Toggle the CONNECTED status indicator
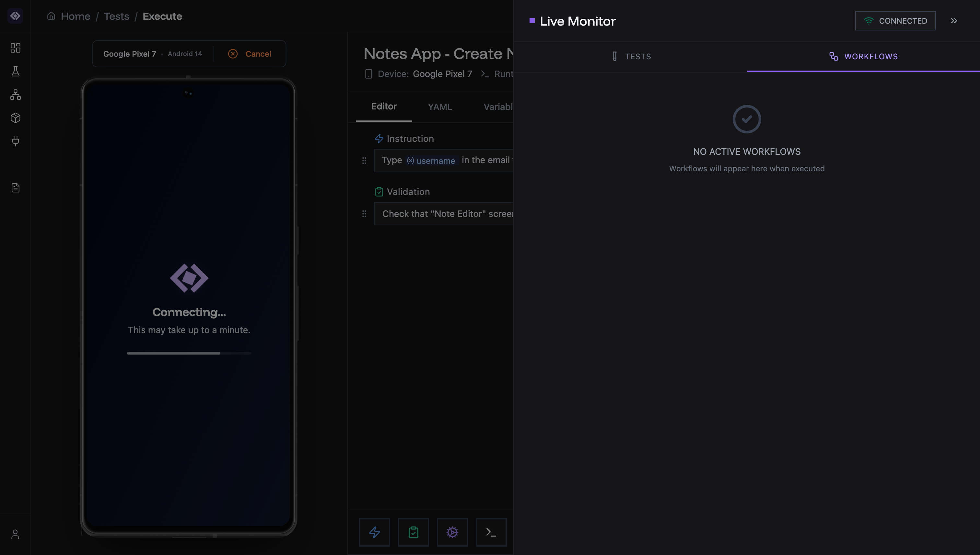This screenshot has width=980, height=555. pos(895,21)
